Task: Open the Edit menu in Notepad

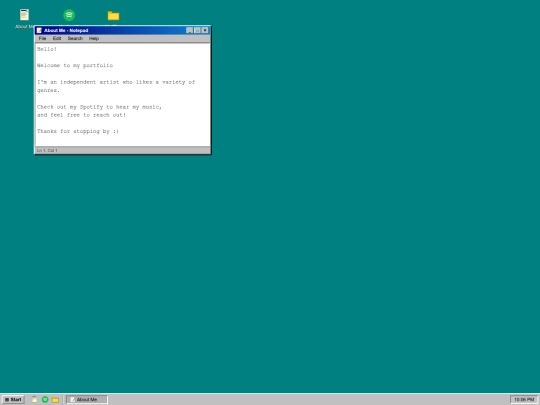Action: click(57, 38)
